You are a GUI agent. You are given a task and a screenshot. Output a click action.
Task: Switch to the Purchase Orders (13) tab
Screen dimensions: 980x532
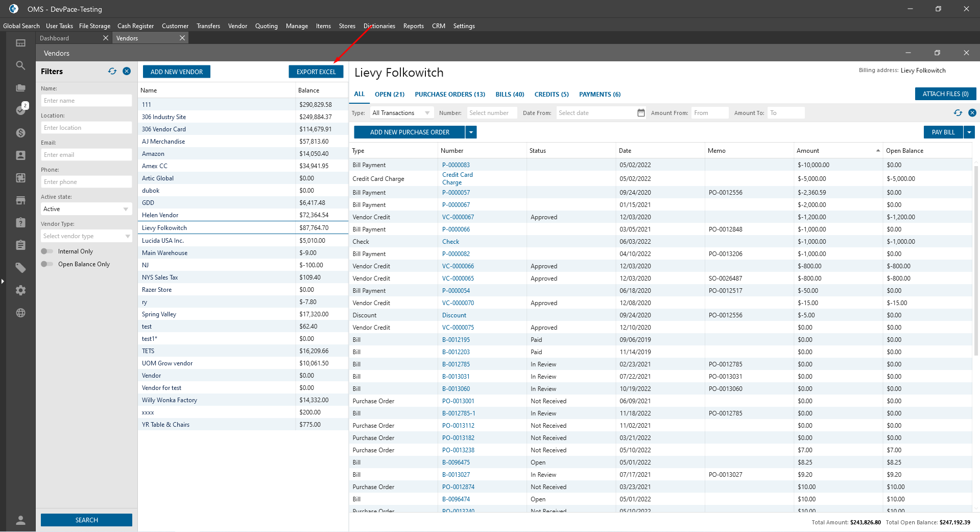[449, 95]
